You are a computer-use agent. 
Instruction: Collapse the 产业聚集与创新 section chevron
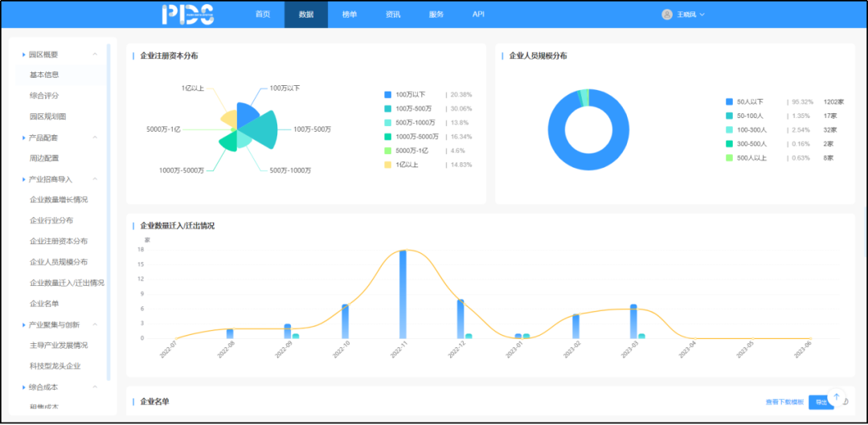coord(95,325)
